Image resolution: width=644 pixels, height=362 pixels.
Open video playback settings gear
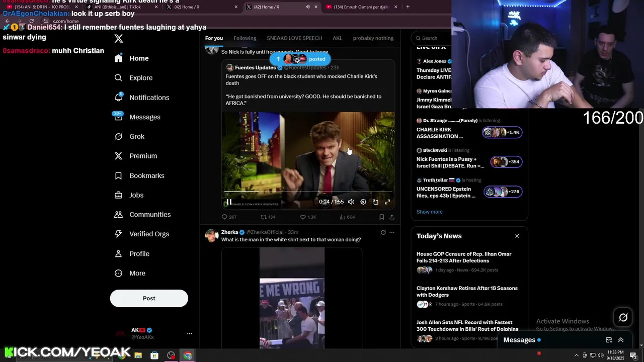pos(363,202)
